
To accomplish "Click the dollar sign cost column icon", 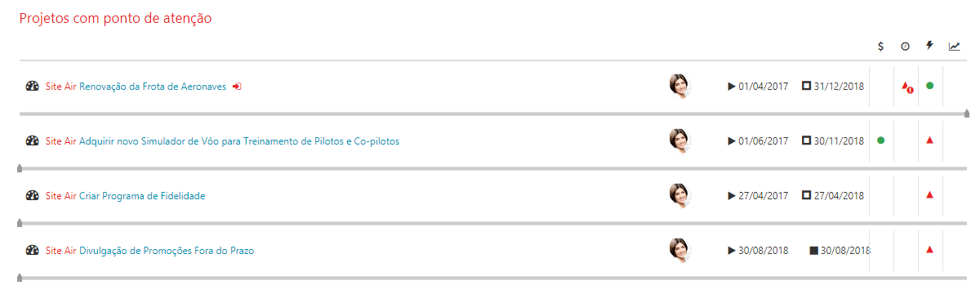I will tap(880, 47).
